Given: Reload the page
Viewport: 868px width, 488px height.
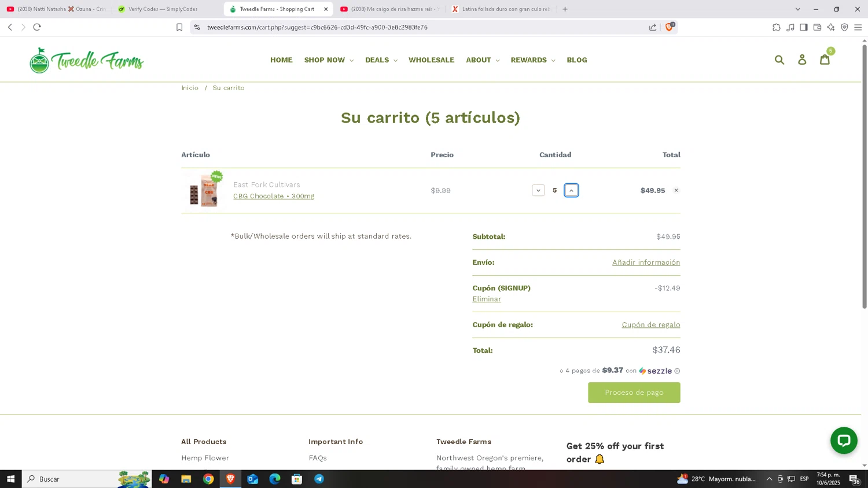Looking at the screenshot, I should [x=37, y=27].
